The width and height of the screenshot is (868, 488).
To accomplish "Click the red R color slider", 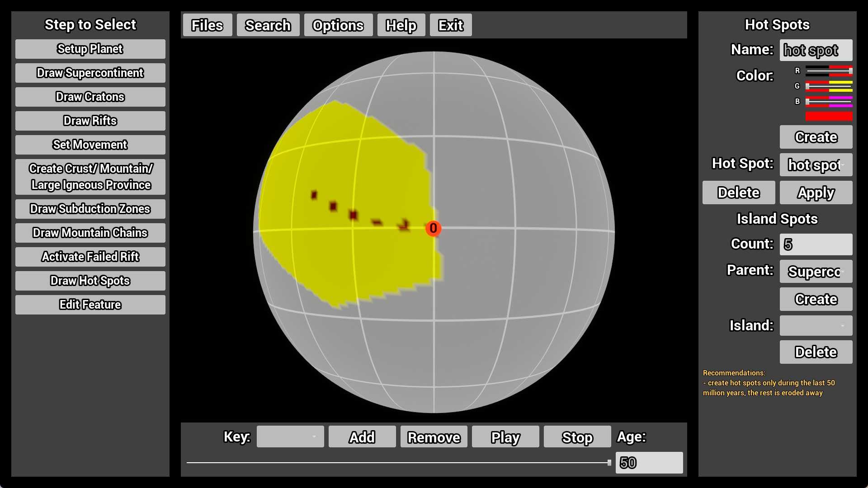I will coord(828,71).
